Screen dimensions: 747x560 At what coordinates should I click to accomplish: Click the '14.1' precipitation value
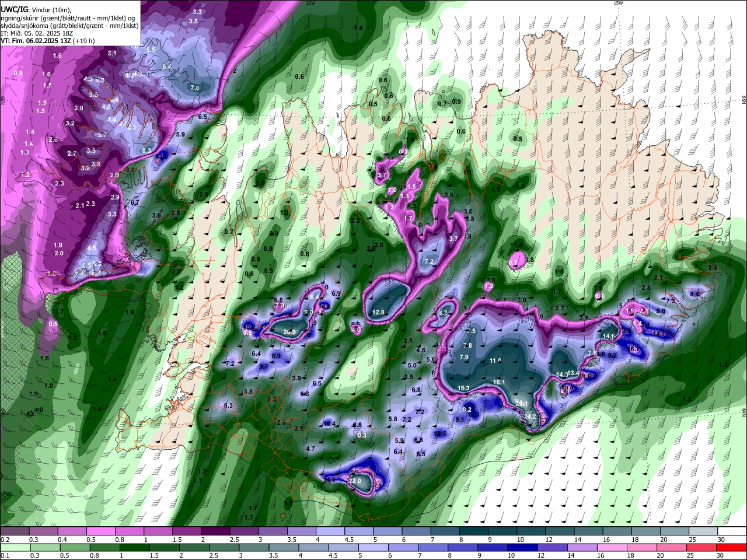pos(329,480)
